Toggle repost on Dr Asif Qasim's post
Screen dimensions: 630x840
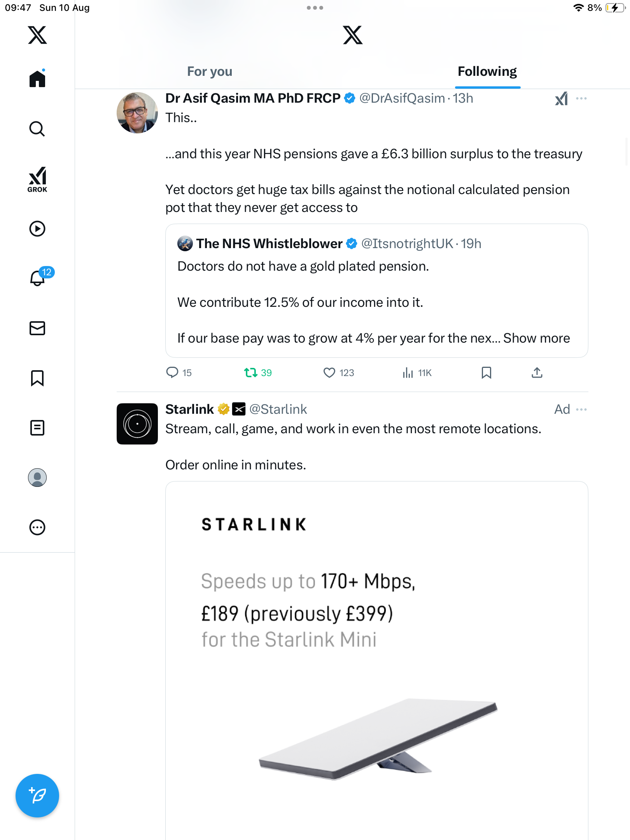(x=251, y=373)
